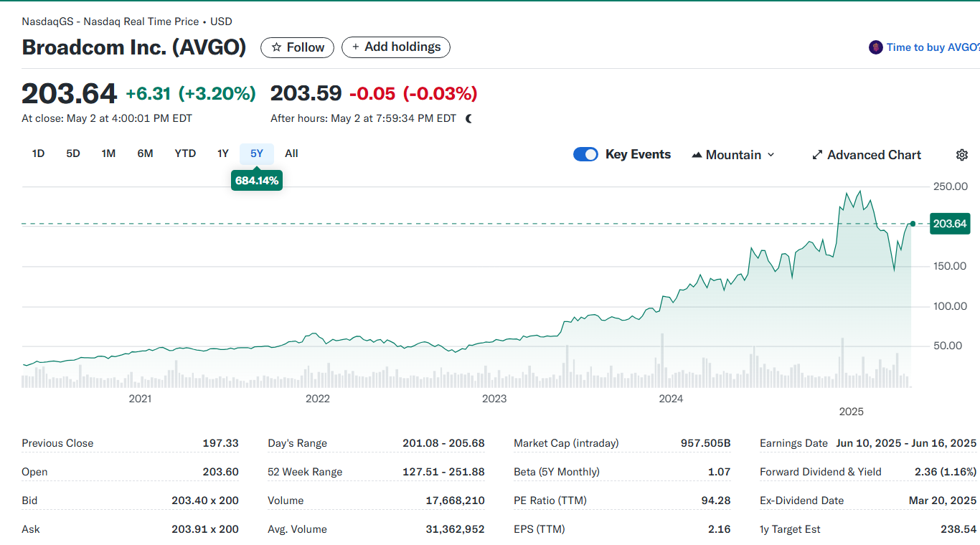Select the 5Y range tab
The width and height of the screenshot is (980, 545).
[x=257, y=153]
